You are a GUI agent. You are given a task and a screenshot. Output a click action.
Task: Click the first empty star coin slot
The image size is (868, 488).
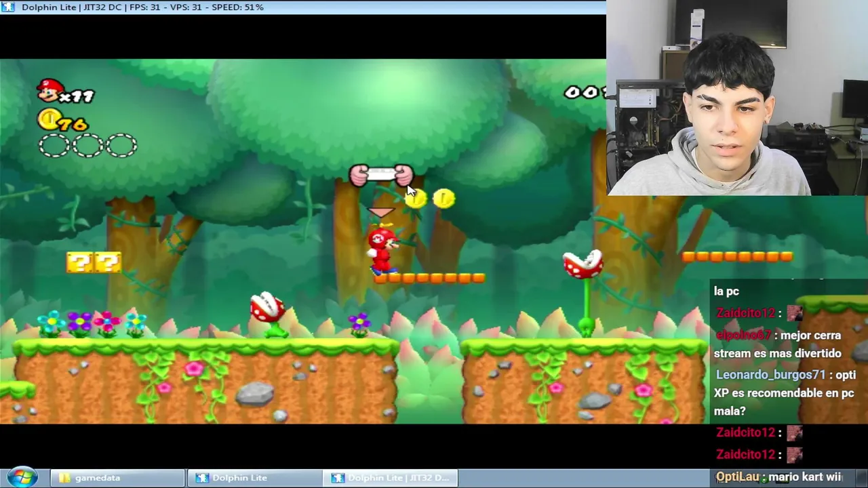point(54,145)
